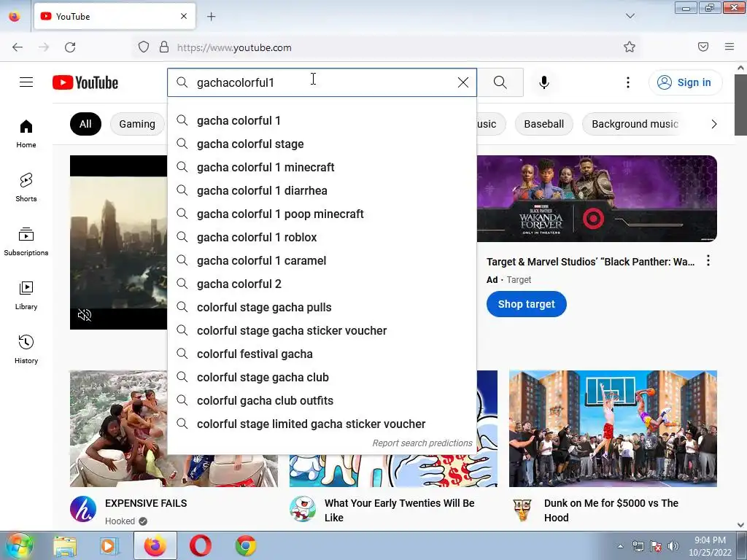The width and height of the screenshot is (747, 560).
Task: Choose the suggestion 'colorful stage gacha pulls'
Action: (x=322, y=307)
